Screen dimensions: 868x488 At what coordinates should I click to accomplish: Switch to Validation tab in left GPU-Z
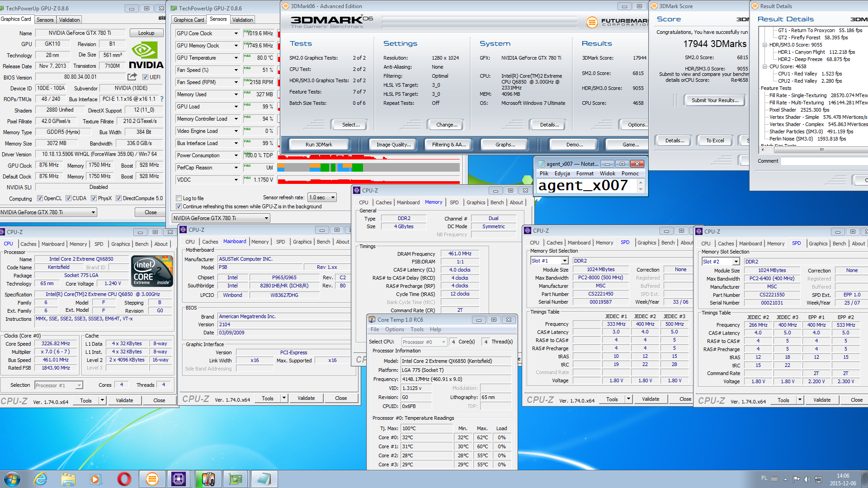click(x=69, y=20)
